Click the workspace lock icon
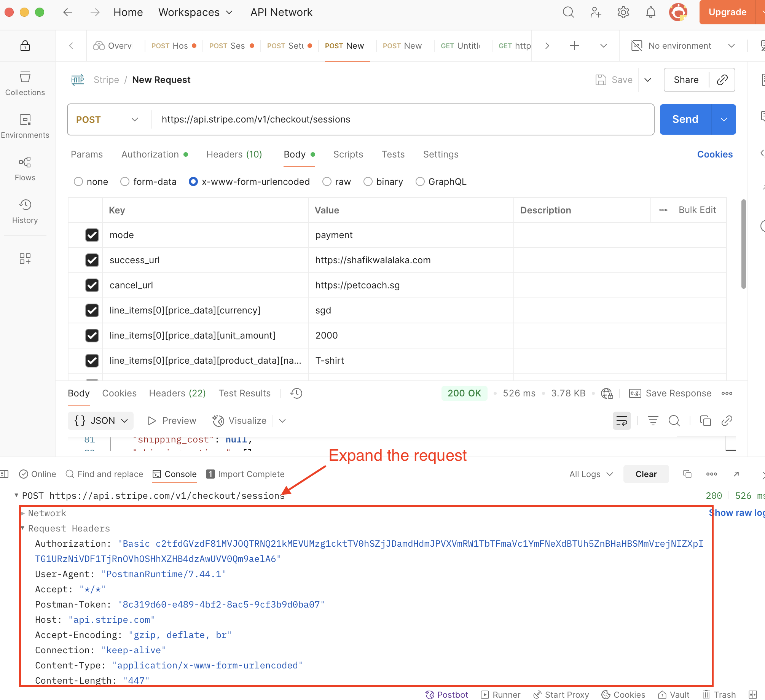This screenshot has height=700, width=765. pyautogui.click(x=25, y=46)
